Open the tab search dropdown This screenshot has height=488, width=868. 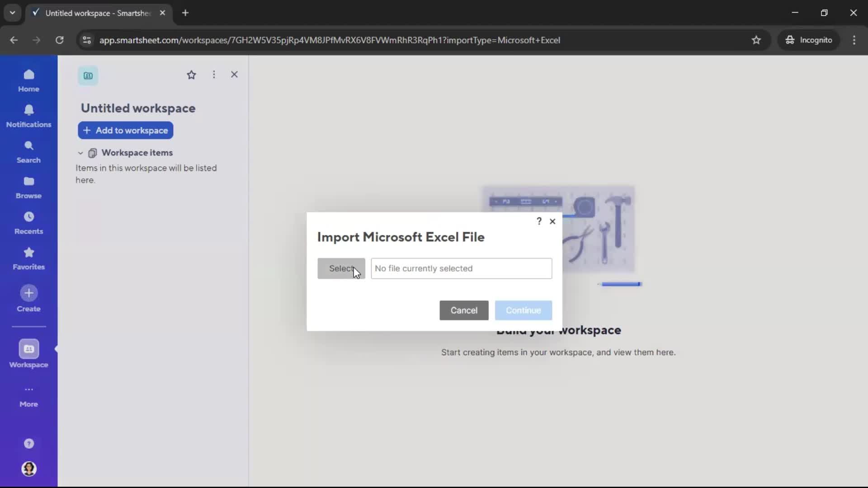12,13
